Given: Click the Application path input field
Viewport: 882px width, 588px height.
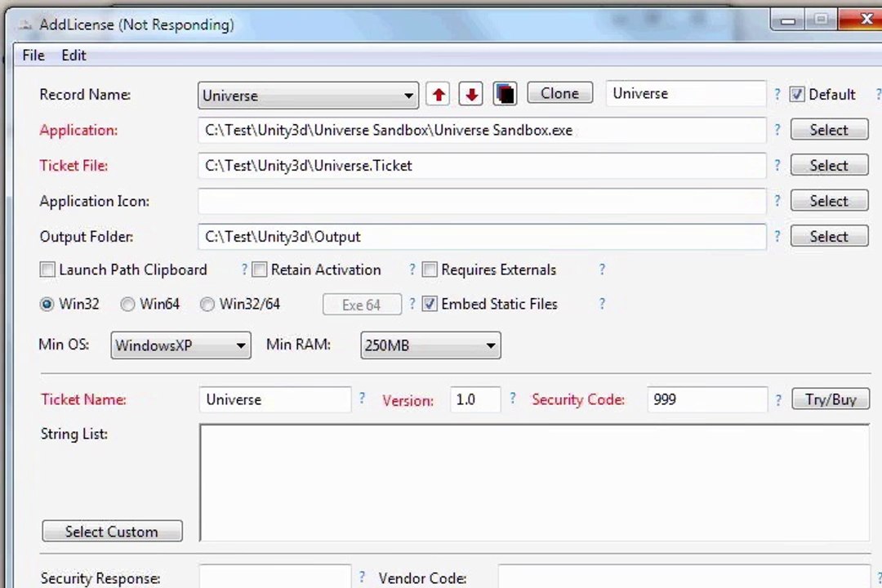Looking at the screenshot, I should point(482,130).
